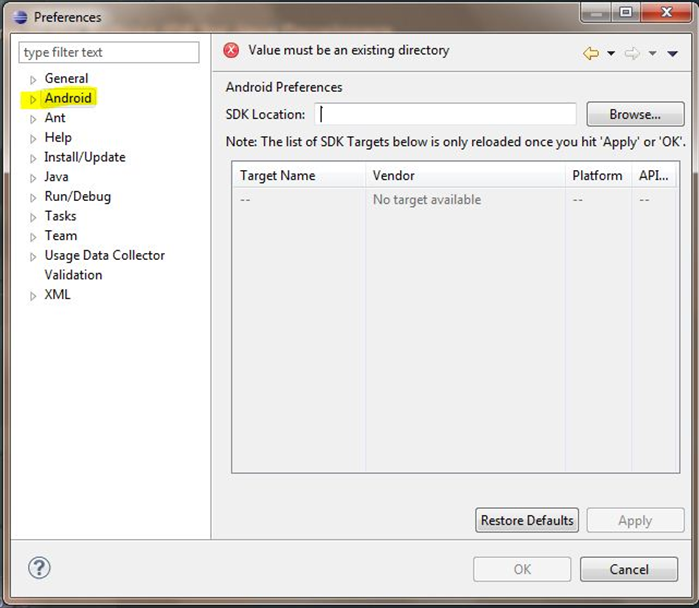Click the type filter text field
The width and height of the screenshot is (699, 608).
109,52
